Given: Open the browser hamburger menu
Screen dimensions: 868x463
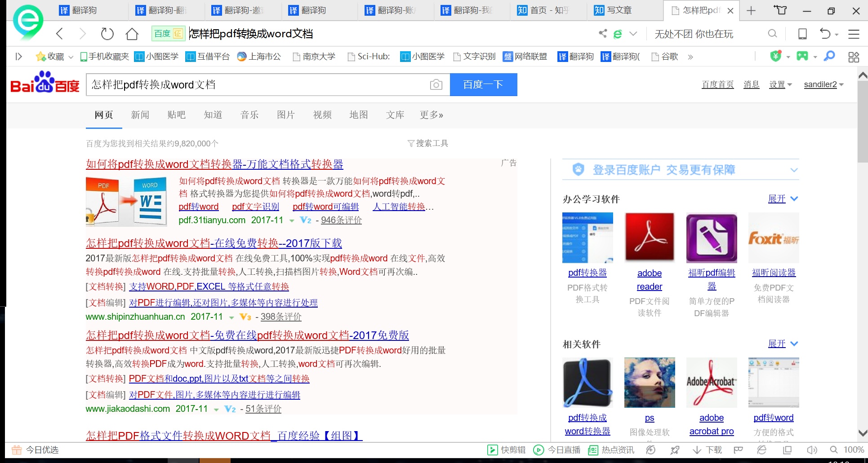Looking at the screenshot, I should pyautogui.click(x=854, y=34).
